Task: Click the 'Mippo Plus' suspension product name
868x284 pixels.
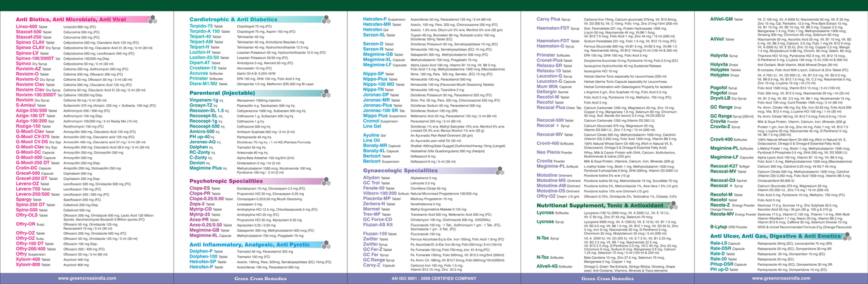Action: pos(375,116)
